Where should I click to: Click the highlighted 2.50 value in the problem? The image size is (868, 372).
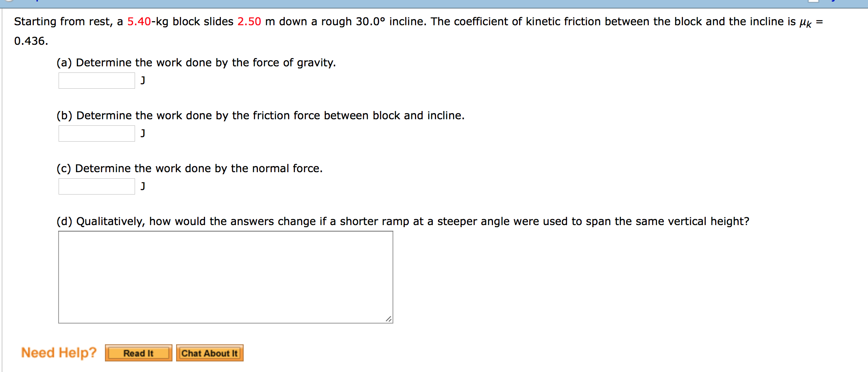pos(249,21)
